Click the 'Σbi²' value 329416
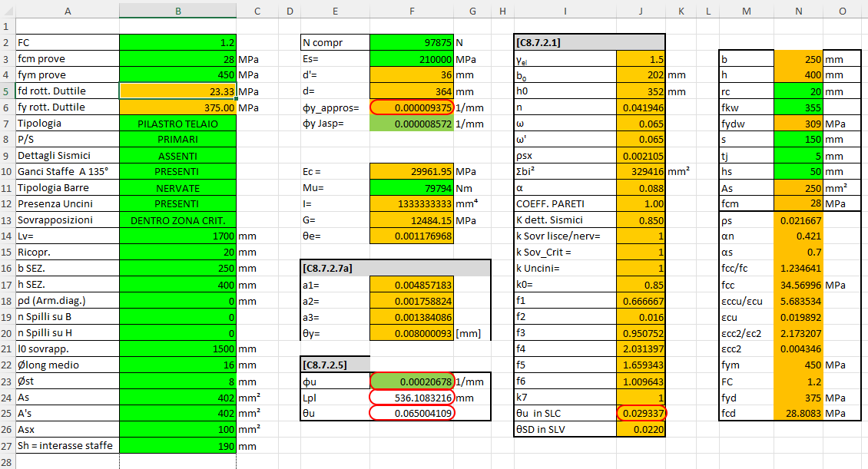Viewport: 868px width, 469px height. click(x=641, y=171)
